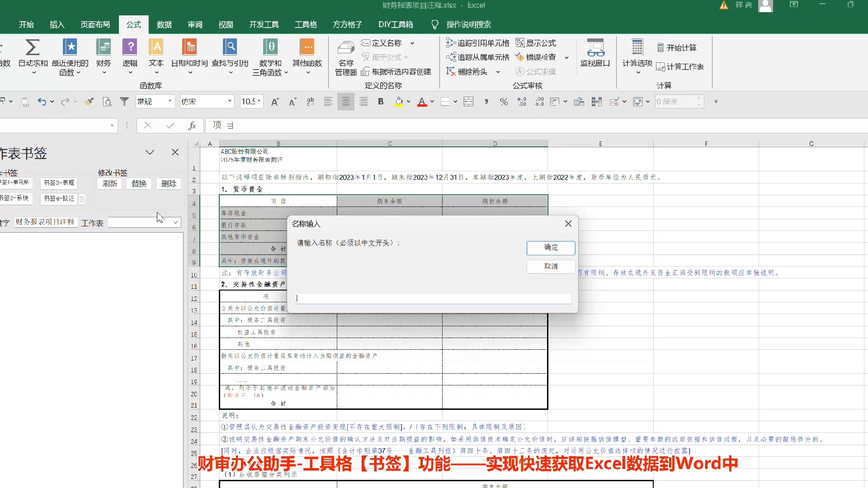Open the Watch Window icon
The width and height of the screenshot is (868, 488).
tap(595, 48)
